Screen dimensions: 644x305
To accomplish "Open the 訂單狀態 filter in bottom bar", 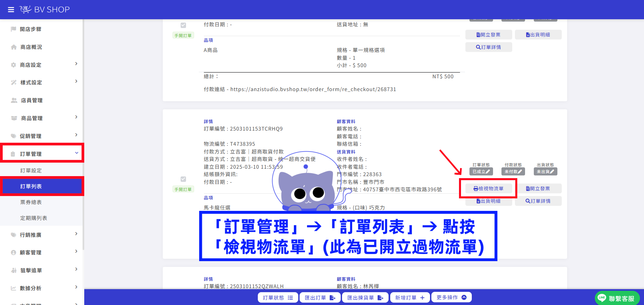I will pyautogui.click(x=278, y=298).
